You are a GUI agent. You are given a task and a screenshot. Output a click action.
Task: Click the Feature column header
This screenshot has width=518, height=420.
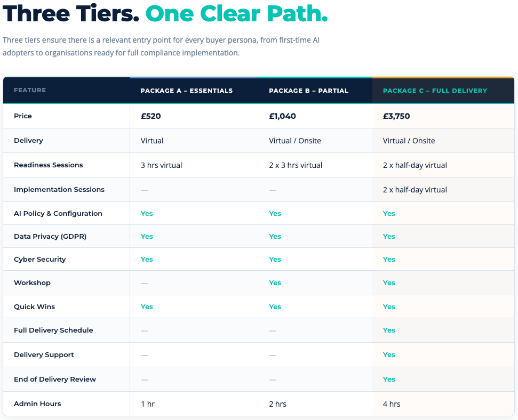[30, 90]
